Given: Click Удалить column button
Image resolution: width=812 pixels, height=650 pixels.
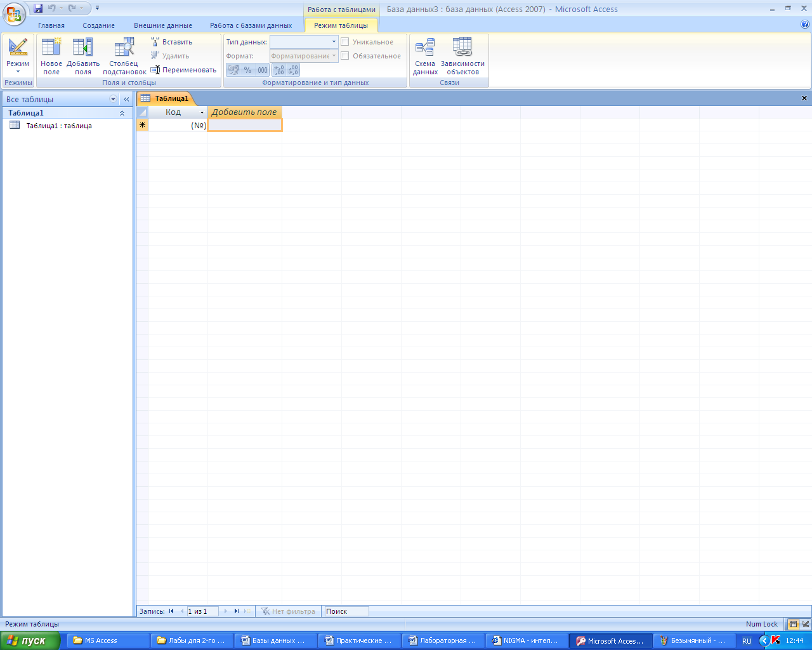Looking at the screenshot, I should [170, 56].
